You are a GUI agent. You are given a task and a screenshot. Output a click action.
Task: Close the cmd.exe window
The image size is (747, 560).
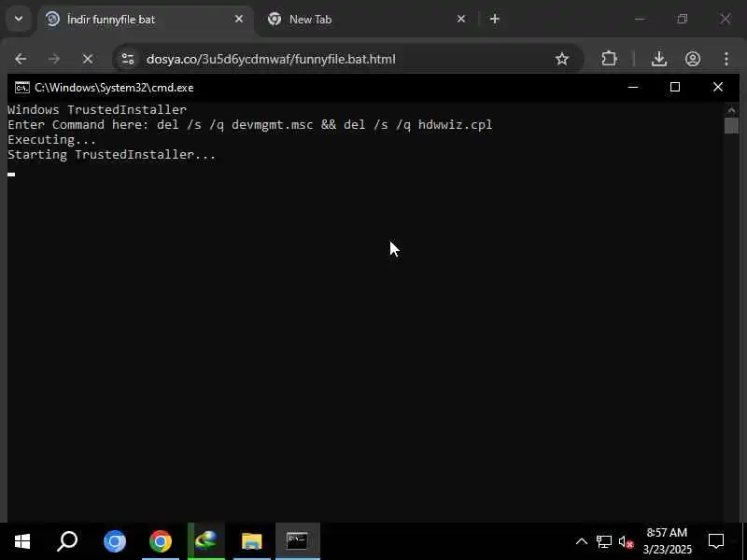[717, 87]
